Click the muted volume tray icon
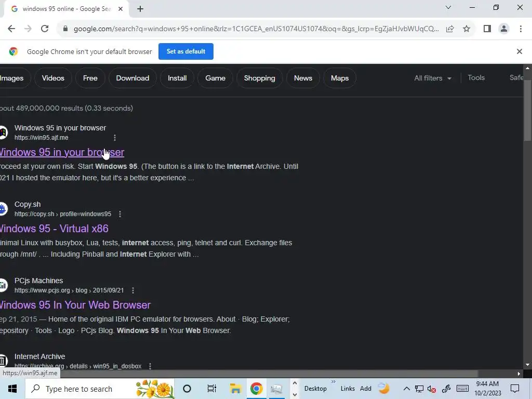The image size is (532, 399). 432,389
